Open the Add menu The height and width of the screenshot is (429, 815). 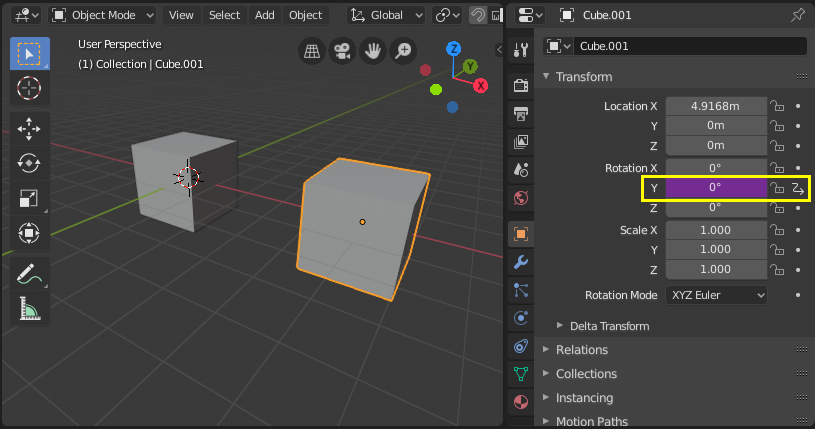[x=264, y=15]
